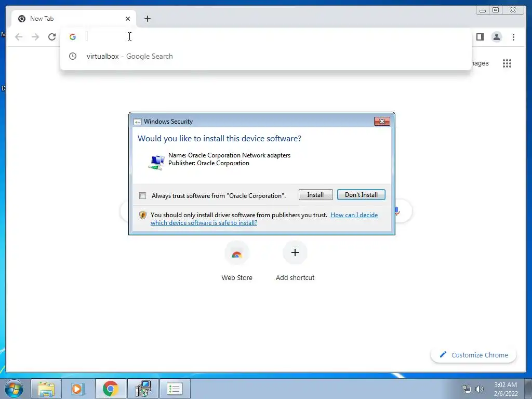Open Chrome's side panel icon

[x=480, y=37]
